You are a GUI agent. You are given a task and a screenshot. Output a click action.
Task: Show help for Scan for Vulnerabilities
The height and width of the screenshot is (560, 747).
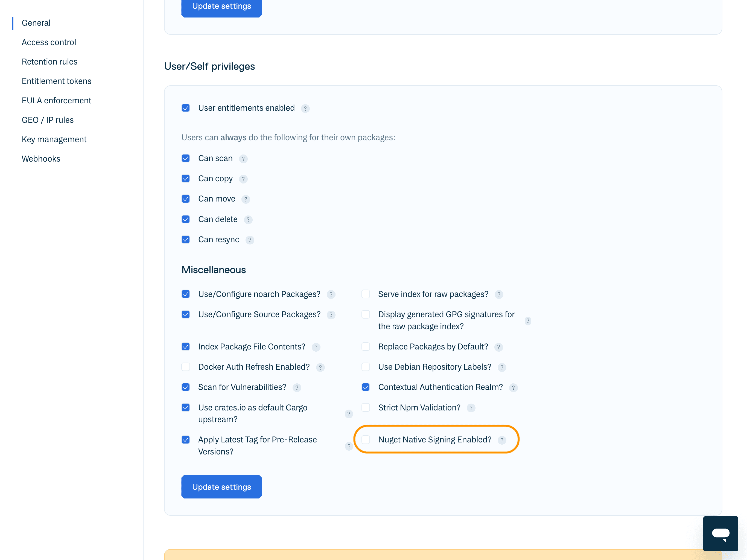coord(296,388)
